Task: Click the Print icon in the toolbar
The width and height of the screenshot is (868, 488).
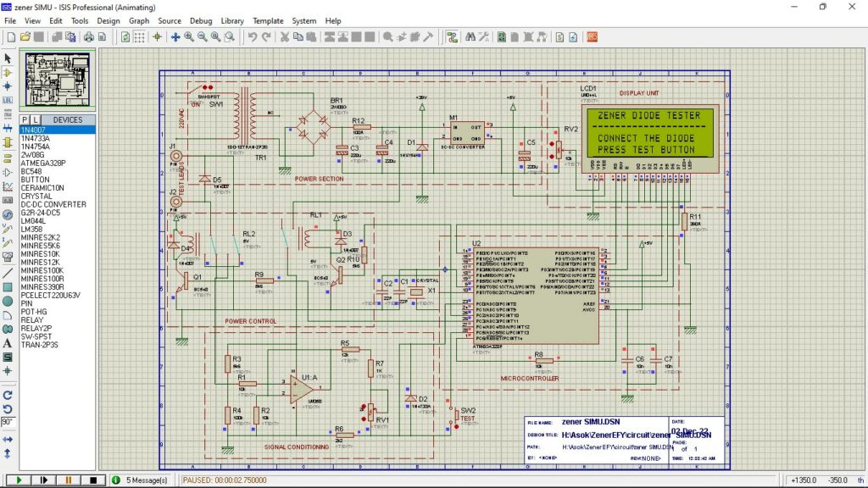Action: point(87,36)
